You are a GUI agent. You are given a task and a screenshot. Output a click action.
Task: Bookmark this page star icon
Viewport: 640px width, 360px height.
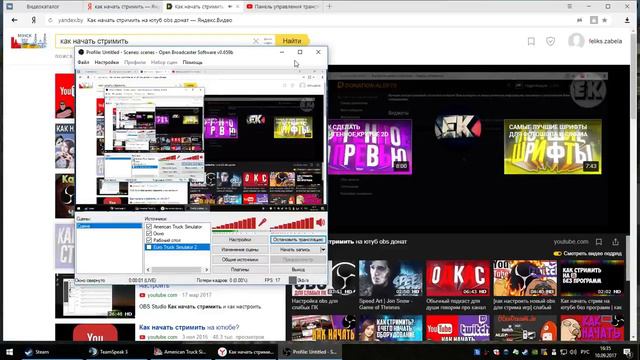tap(604, 20)
